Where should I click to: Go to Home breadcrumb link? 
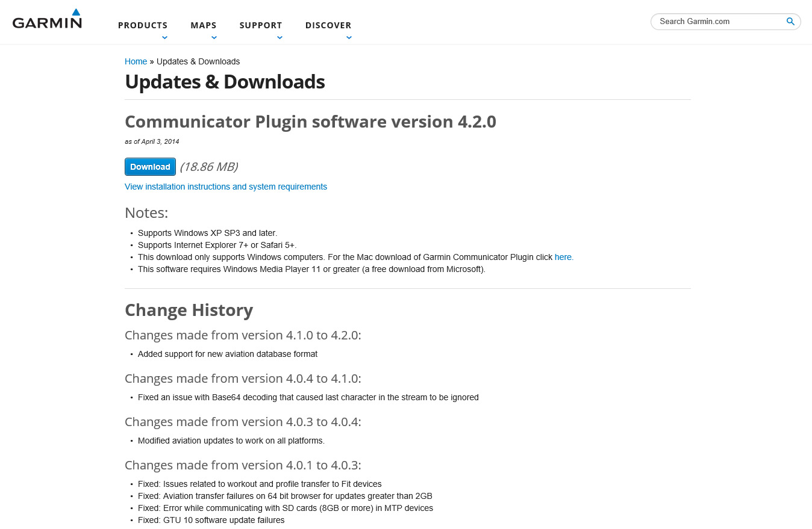(x=136, y=61)
